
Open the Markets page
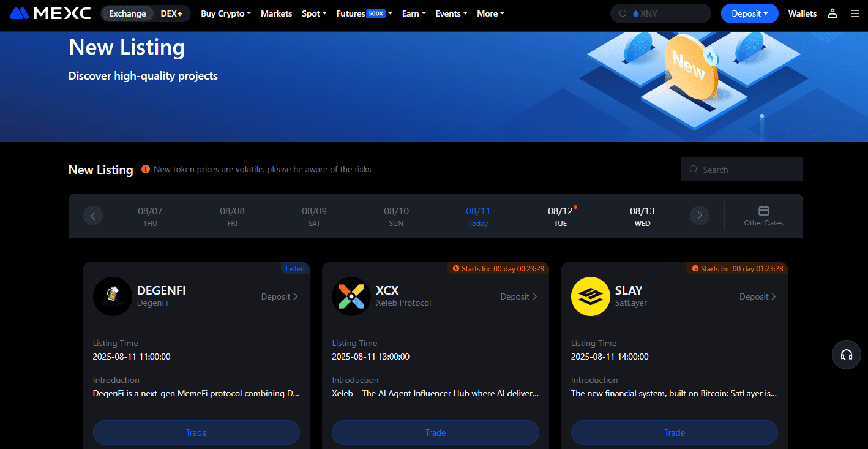point(276,13)
